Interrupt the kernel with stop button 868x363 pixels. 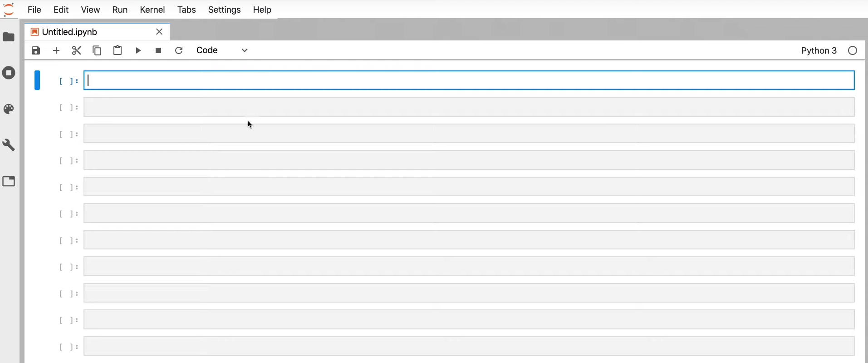pos(158,50)
